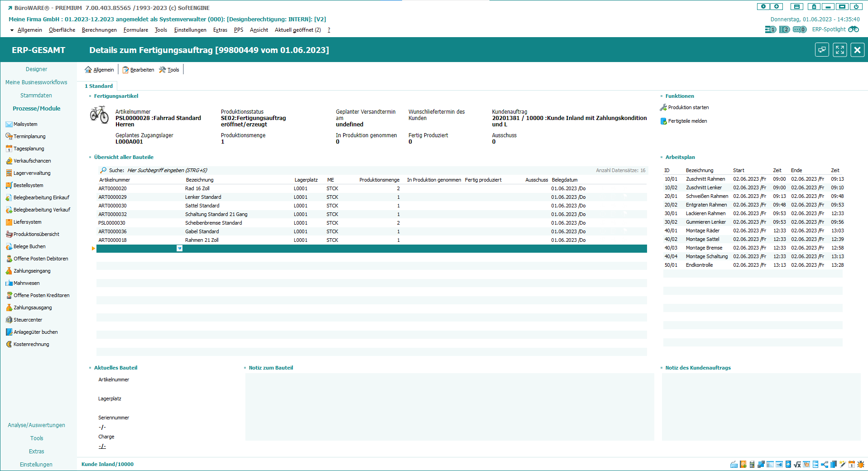
Task: Expand the Allgemein main menu
Action: [x=29, y=30]
